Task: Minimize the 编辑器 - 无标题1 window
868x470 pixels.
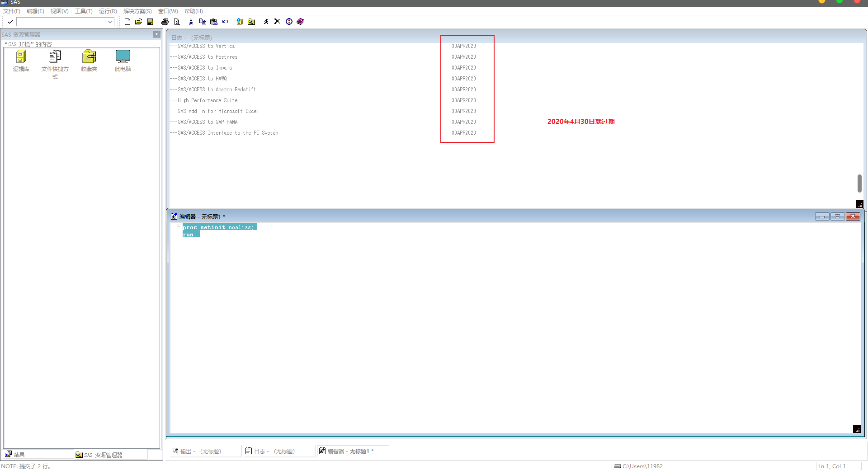Action: click(x=822, y=216)
